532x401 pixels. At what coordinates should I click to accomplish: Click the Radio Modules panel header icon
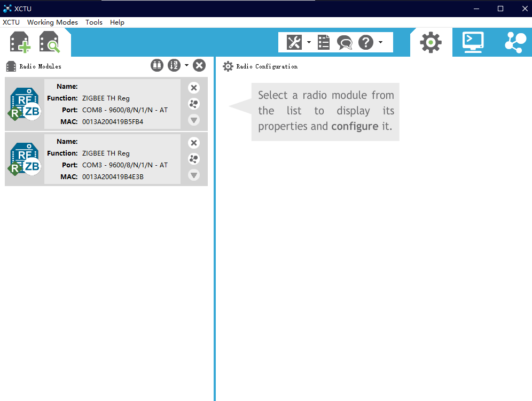coord(11,66)
